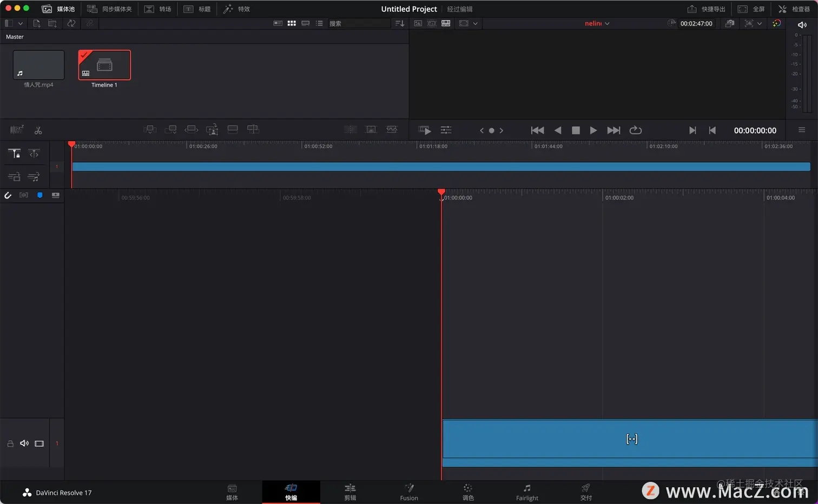Toggle loop playback
Screen dimensions: 818x504
click(x=636, y=130)
